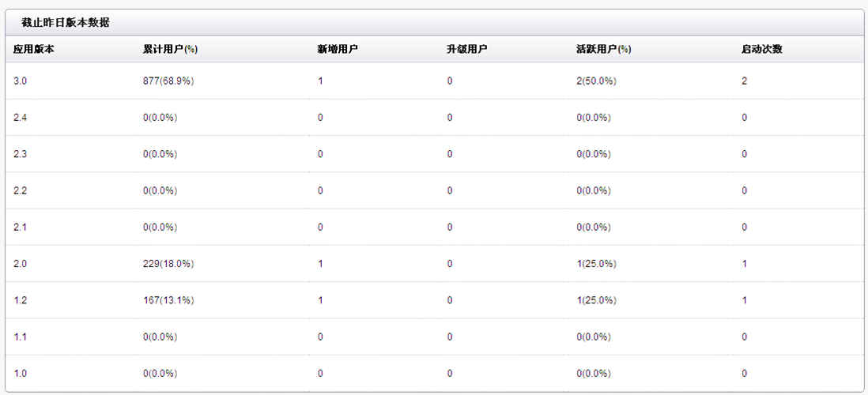Click 2(50.0%) active users cell
868x395 pixels.
click(x=596, y=81)
